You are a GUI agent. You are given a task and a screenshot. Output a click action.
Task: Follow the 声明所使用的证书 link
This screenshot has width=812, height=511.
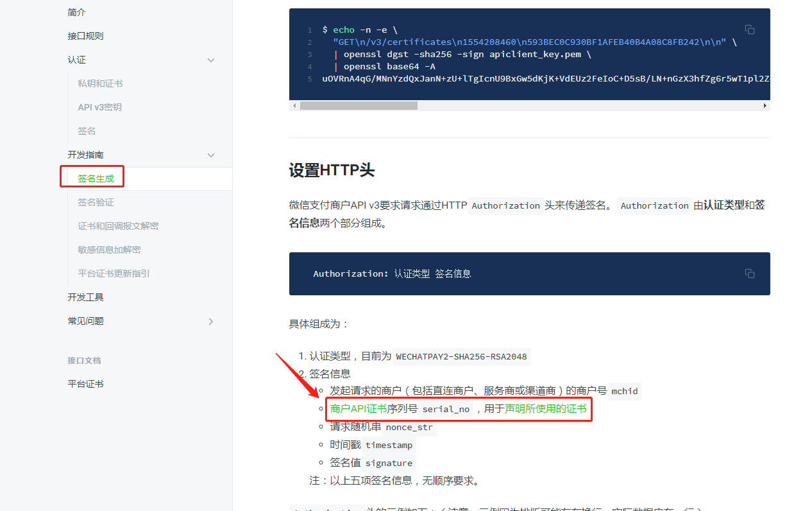pyautogui.click(x=545, y=409)
